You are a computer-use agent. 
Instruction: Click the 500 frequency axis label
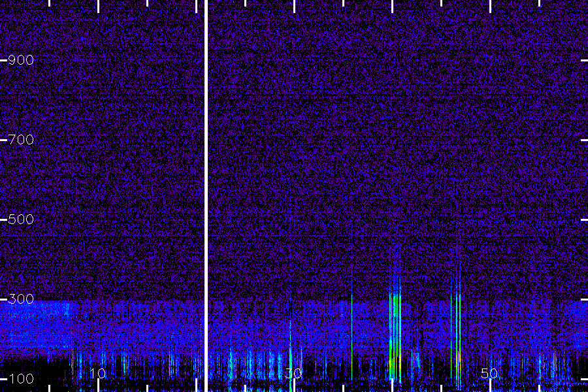click(21, 220)
